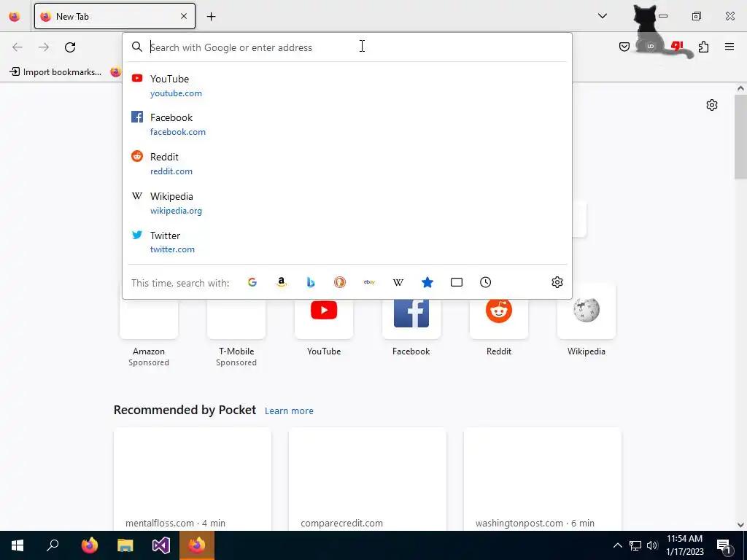Open the comparecredit.com Pocket story

coord(368,478)
